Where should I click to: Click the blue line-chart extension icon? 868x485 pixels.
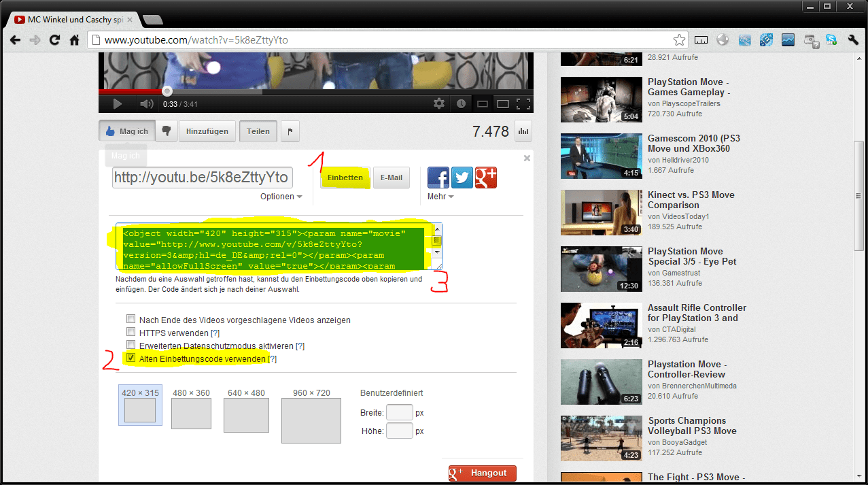point(788,39)
